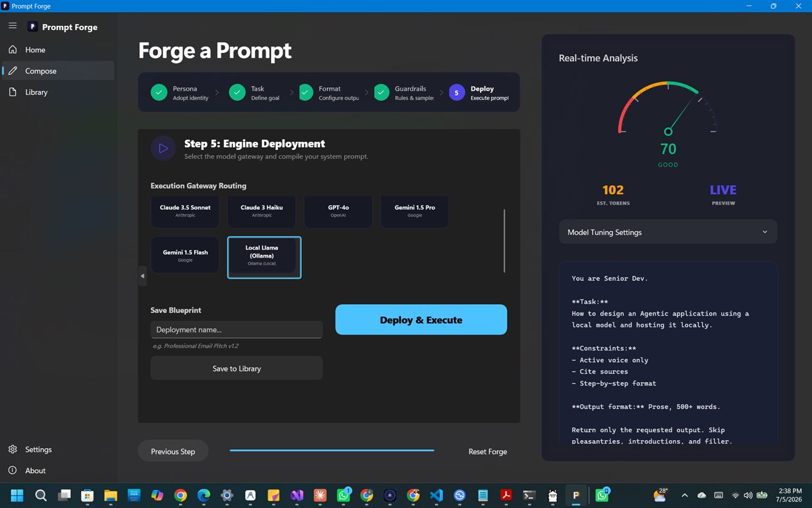This screenshot has width=812, height=508.
Task: Jump to the Persona step
Action: (179, 93)
